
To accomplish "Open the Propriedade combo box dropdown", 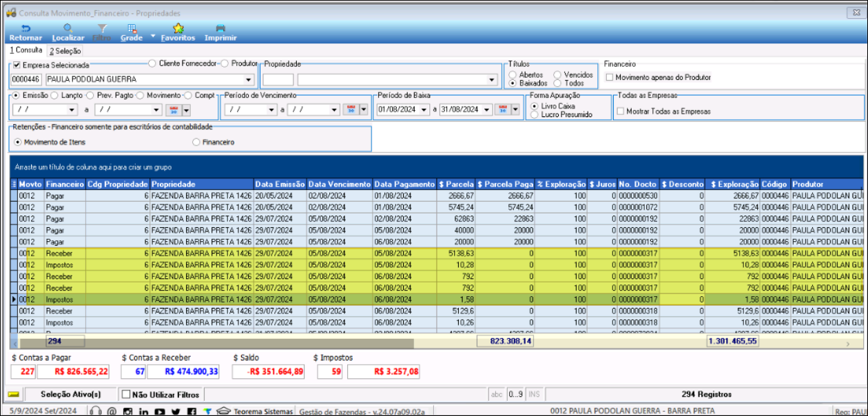I will (x=492, y=79).
